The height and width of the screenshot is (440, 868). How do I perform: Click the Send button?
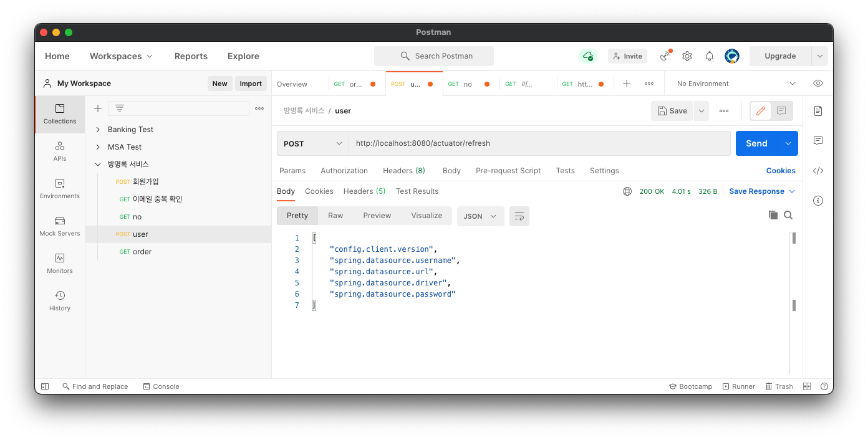click(756, 143)
